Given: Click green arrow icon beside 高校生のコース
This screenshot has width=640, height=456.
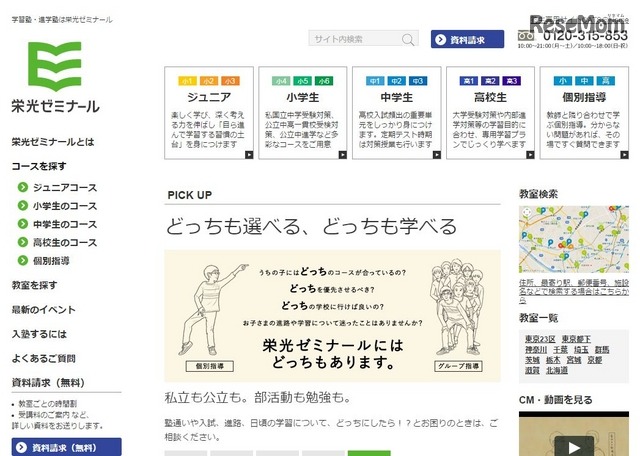Looking at the screenshot, I should click(x=23, y=242).
